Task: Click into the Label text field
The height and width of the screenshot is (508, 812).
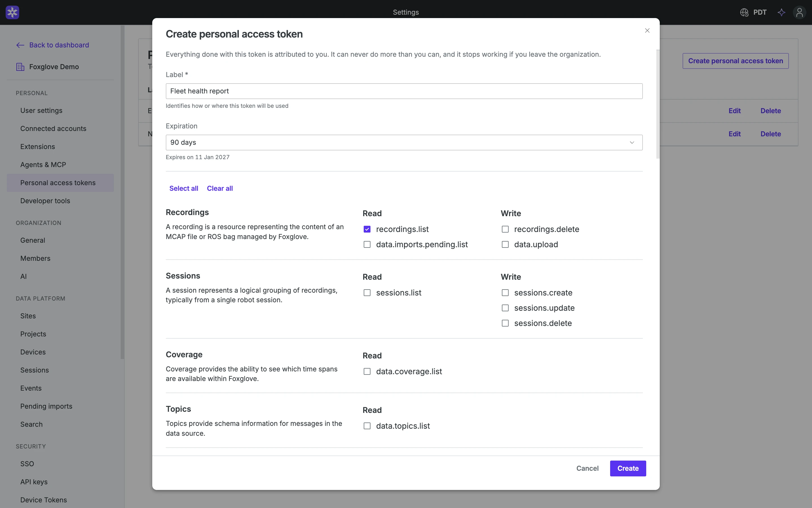Action: pos(404,91)
